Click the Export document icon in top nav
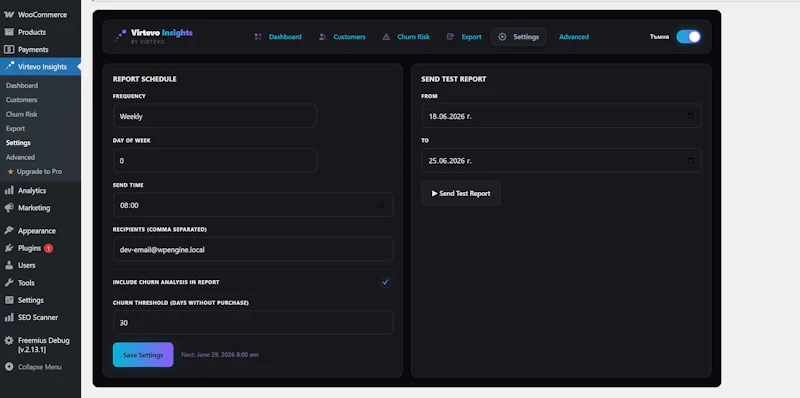 pos(450,37)
